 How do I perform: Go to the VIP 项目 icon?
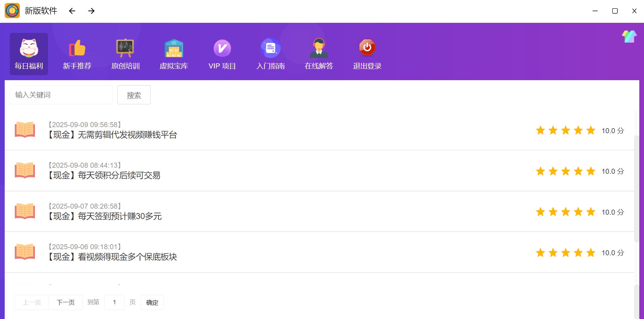(x=222, y=48)
